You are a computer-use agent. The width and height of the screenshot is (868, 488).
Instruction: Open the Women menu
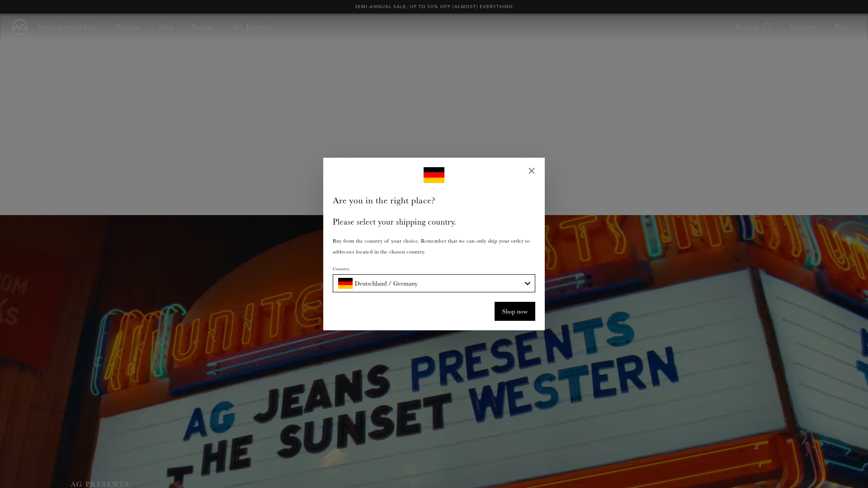pos(128,27)
